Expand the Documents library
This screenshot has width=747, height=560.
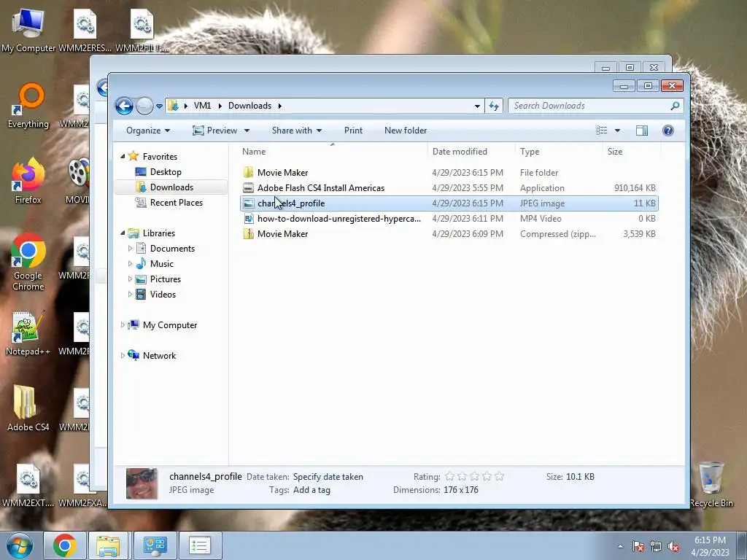click(130, 248)
